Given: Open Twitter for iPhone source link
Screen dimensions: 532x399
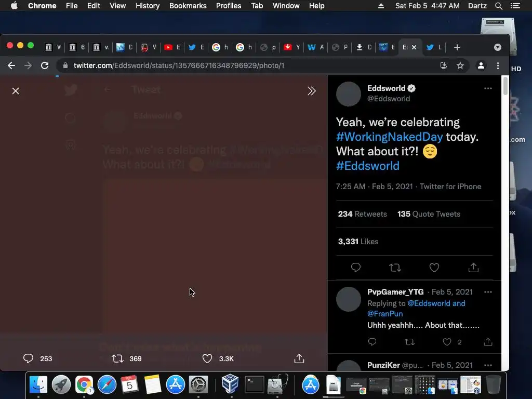Looking at the screenshot, I should pos(450,187).
